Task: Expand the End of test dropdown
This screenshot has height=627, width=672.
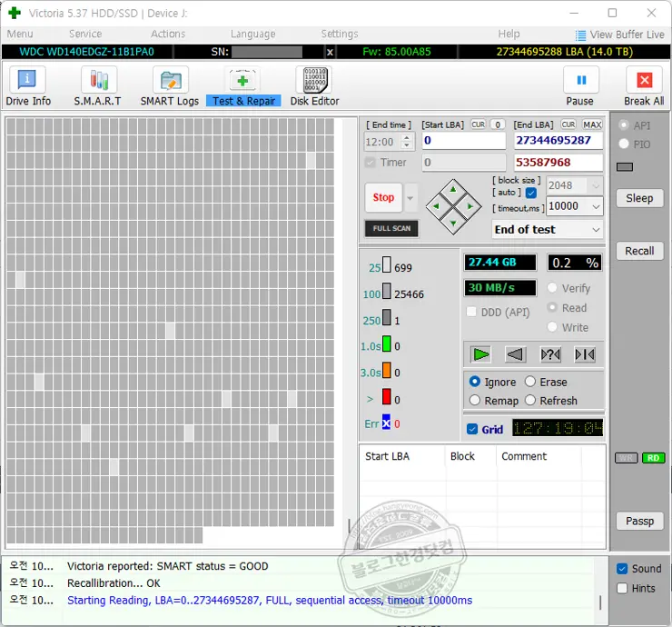Action: 595,230
